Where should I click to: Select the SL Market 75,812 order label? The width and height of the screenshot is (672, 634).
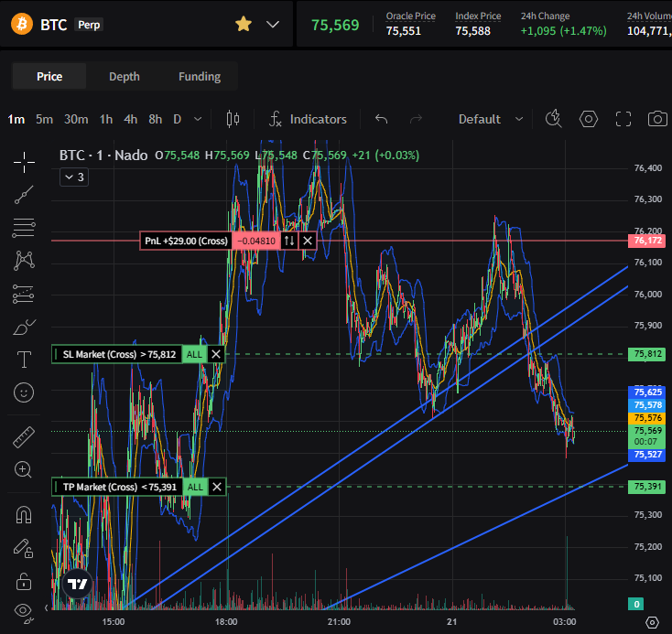coord(116,354)
